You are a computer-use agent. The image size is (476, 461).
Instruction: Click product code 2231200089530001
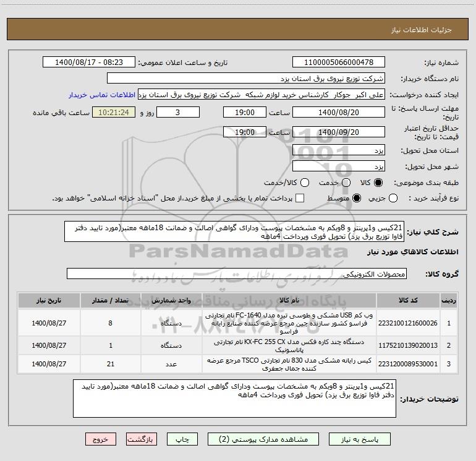tap(408, 364)
